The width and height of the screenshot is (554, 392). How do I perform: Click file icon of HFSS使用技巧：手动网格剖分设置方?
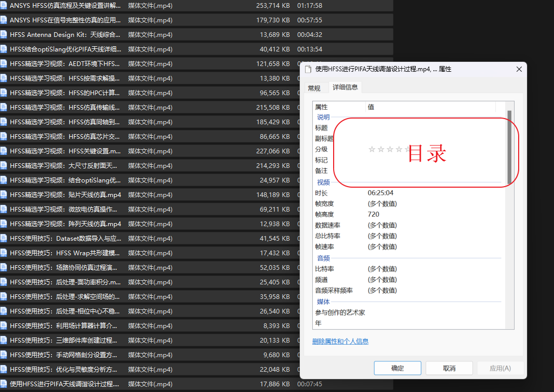coord(4,355)
